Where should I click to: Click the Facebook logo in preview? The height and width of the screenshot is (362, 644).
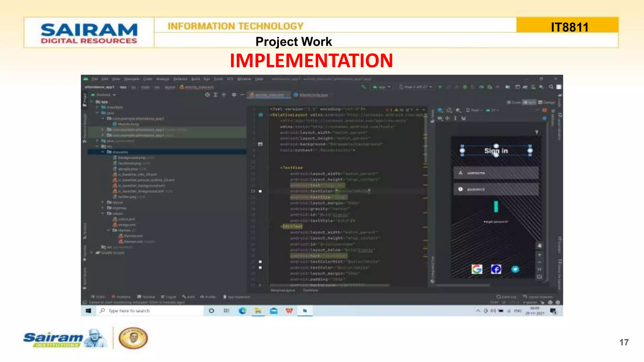[x=496, y=269]
